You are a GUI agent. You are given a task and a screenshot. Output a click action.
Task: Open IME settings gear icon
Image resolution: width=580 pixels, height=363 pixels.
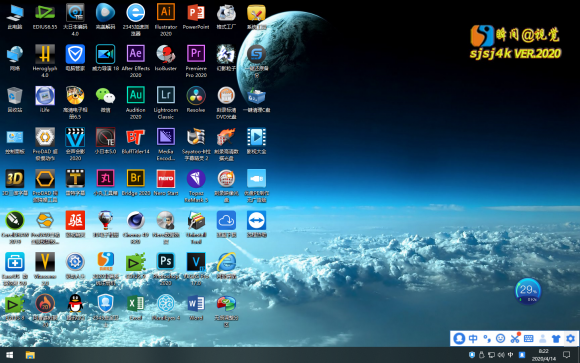point(570,339)
